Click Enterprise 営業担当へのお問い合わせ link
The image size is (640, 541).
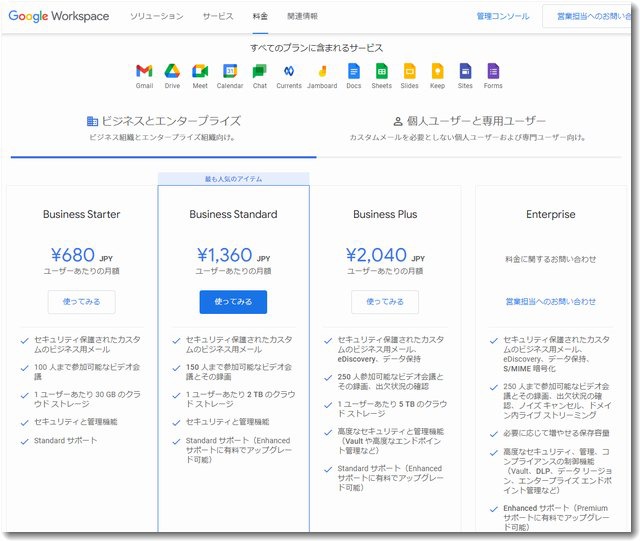(x=550, y=302)
